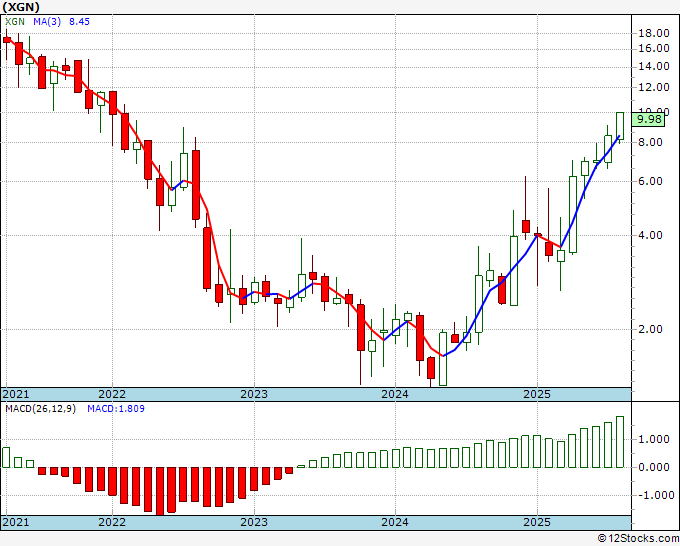Click the 18.00 price axis label
The image size is (680, 546).
tap(653, 33)
